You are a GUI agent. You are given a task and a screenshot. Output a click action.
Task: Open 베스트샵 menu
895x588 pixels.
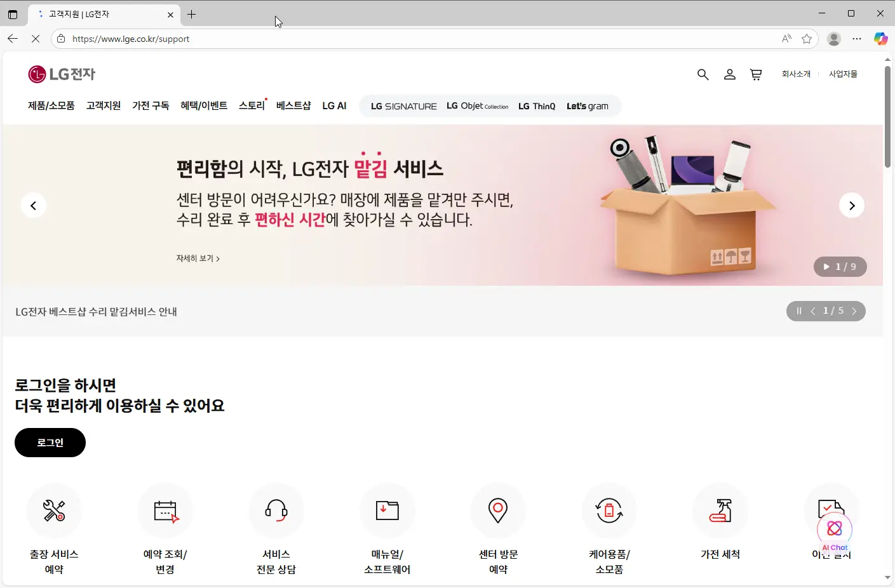(x=293, y=106)
